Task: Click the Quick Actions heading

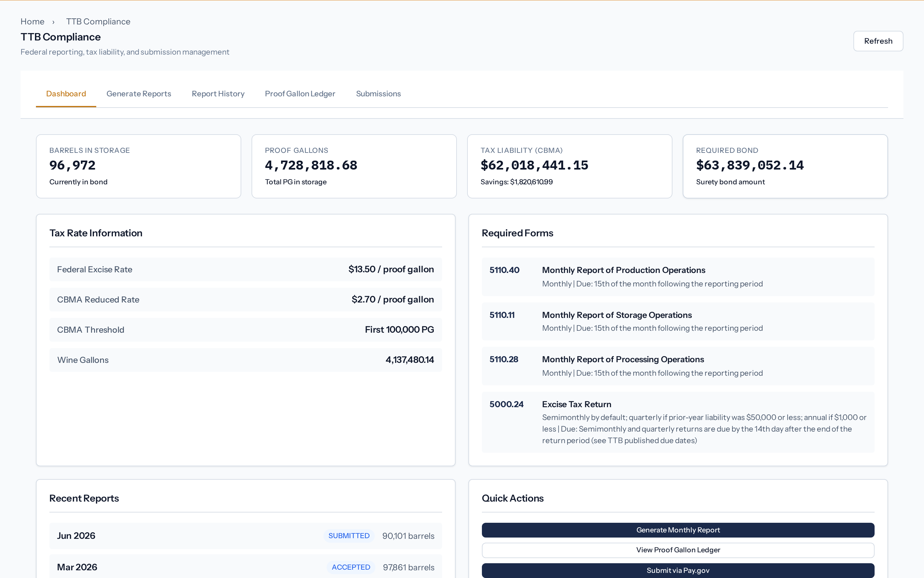Action: click(512, 498)
